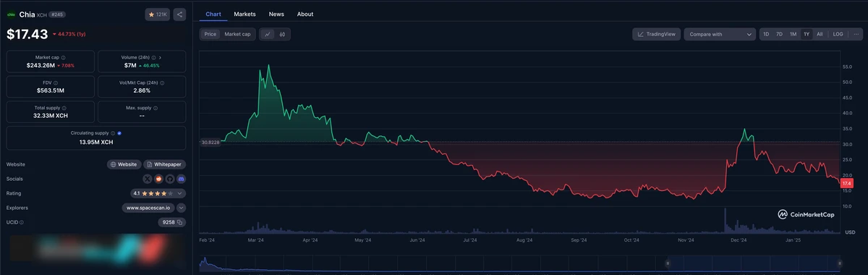Set chart range to All
This screenshot has width=868, height=275.
click(820, 34)
